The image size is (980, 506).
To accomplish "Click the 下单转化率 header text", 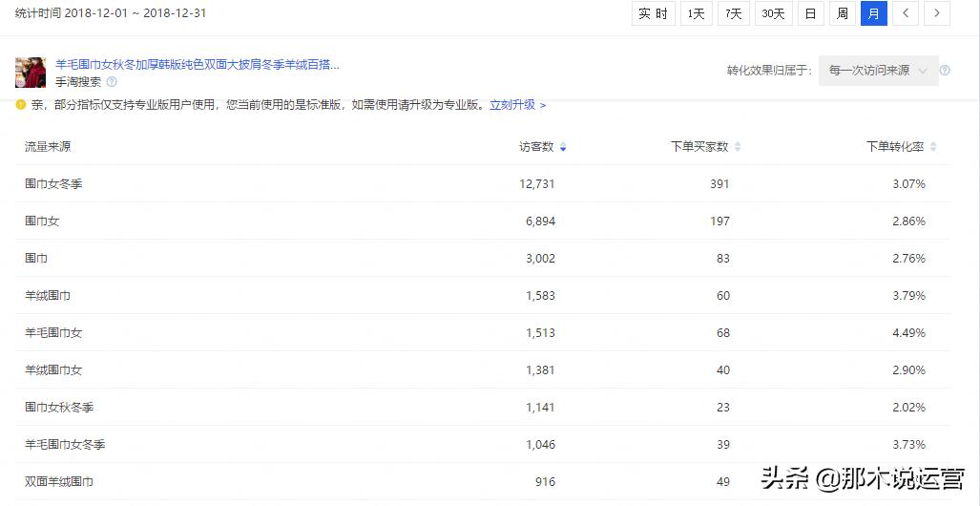I will [895, 147].
